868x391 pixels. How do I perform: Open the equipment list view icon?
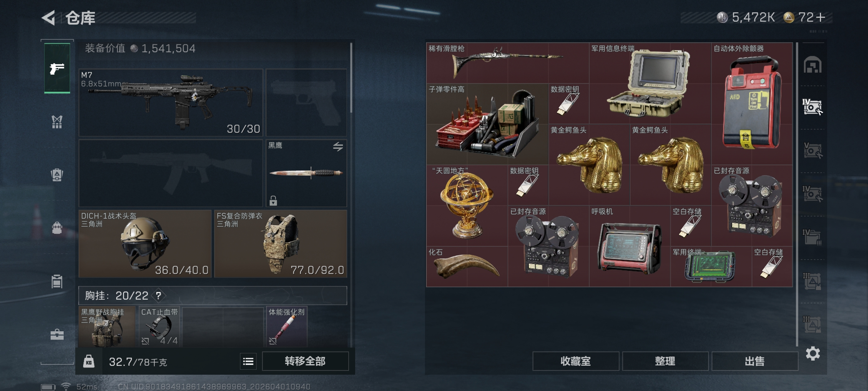248,361
